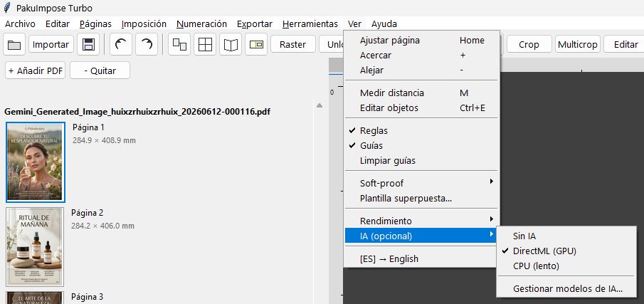
Task: Click the + Añadir PDF button
Action: pyautogui.click(x=35, y=70)
